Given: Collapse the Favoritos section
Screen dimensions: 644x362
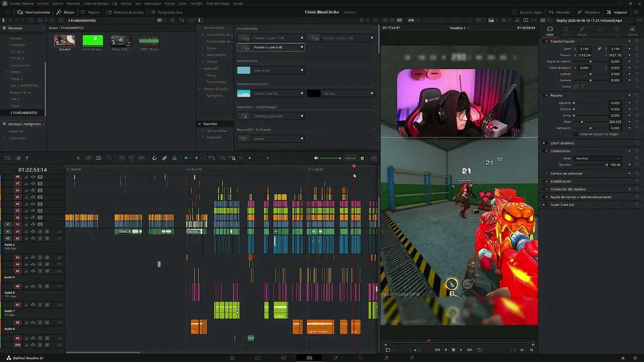Looking at the screenshot, I should click(200, 124).
